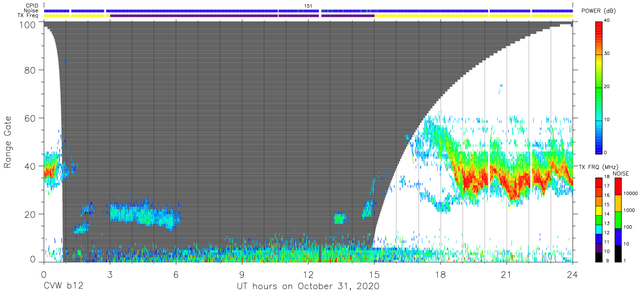The width and height of the screenshot is (644, 297).
Task: Click the TX frequency scale value '9'
Action: (x=607, y=260)
